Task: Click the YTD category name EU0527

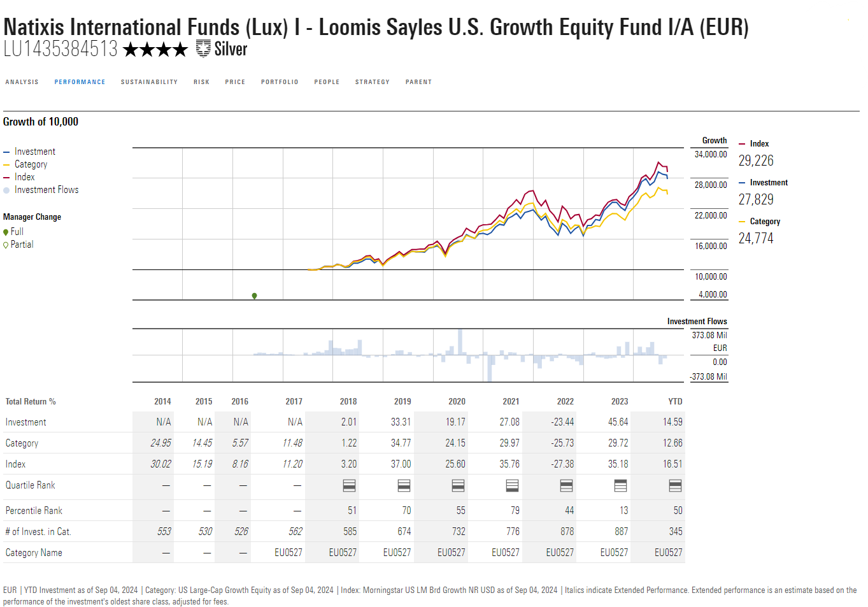Action: click(x=669, y=553)
